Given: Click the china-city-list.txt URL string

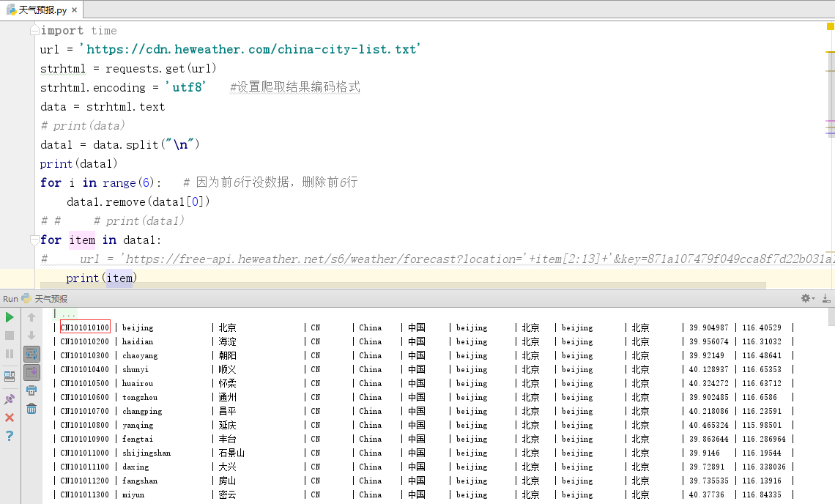Looking at the screenshot, I should [x=250, y=49].
